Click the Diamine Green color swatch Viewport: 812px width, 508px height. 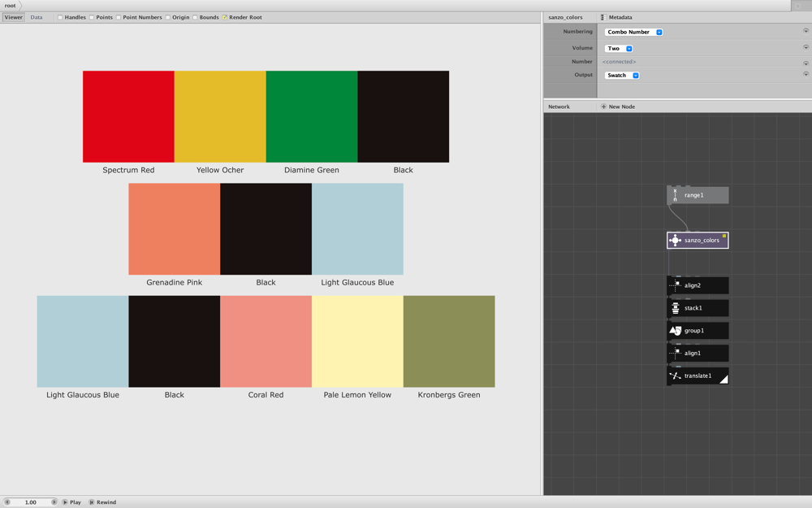pyautogui.click(x=312, y=116)
